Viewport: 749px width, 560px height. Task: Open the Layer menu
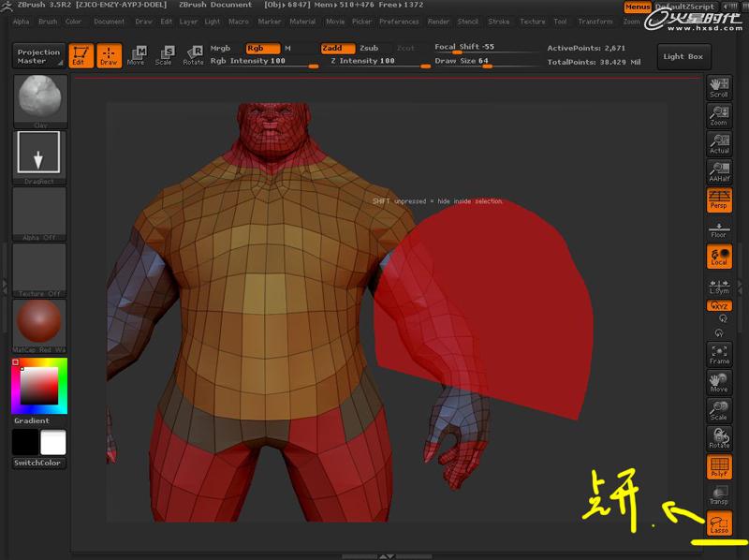click(188, 22)
